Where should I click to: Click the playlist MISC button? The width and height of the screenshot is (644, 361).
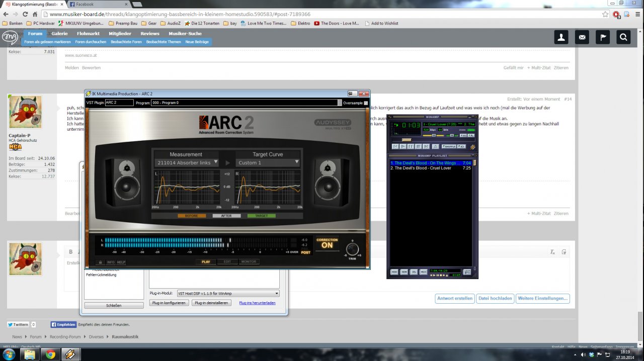(424, 272)
